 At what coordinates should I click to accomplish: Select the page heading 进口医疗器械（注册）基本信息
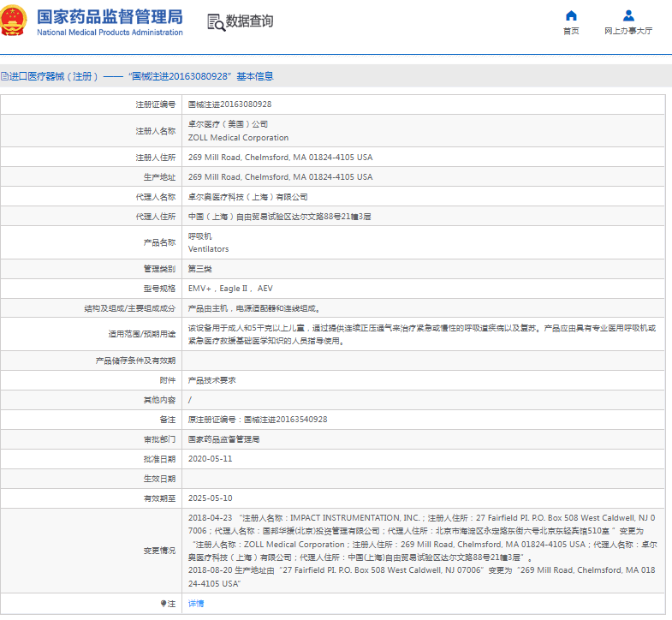(141, 76)
